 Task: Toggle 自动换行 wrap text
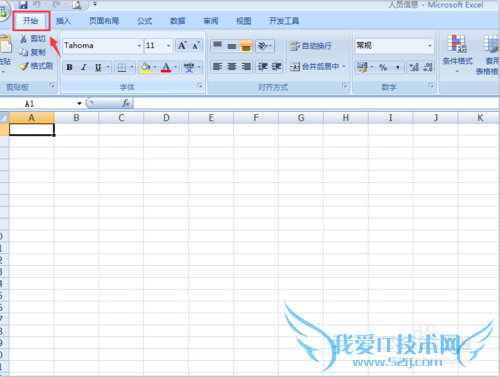(310, 46)
